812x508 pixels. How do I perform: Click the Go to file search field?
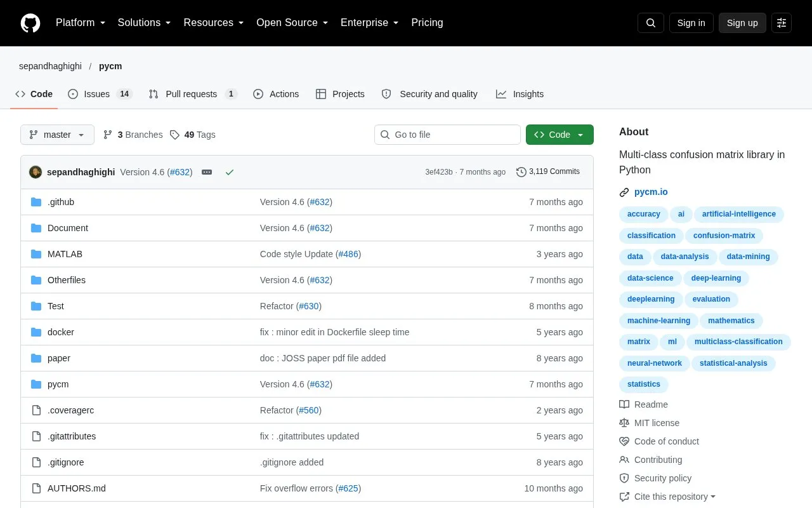tap(447, 135)
